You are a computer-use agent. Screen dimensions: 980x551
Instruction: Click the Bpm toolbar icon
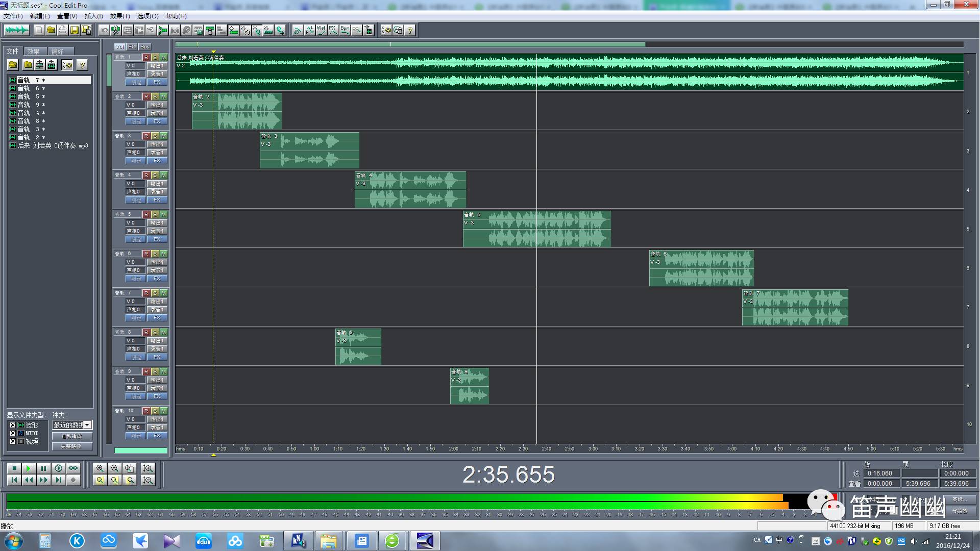(x=345, y=30)
